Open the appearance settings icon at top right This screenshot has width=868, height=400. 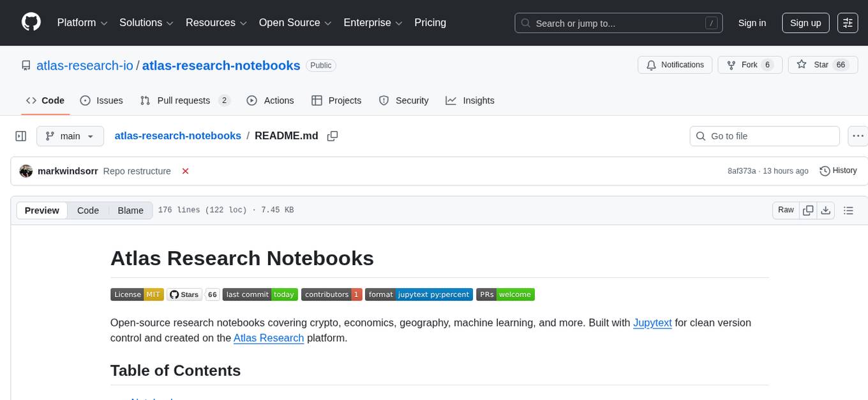pyautogui.click(x=847, y=22)
